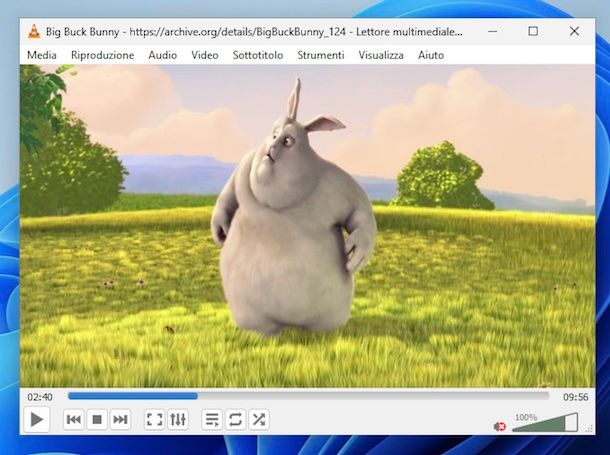610x455 pixels.
Task: Minimize the VLC window
Action: 493,31
